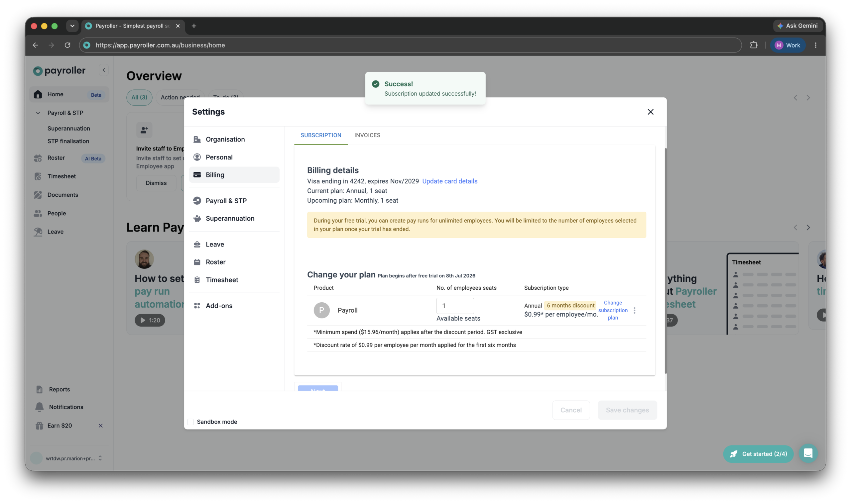Play the 1:20 pay run automation video
This screenshot has width=851, height=504.
click(x=150, y=320)
